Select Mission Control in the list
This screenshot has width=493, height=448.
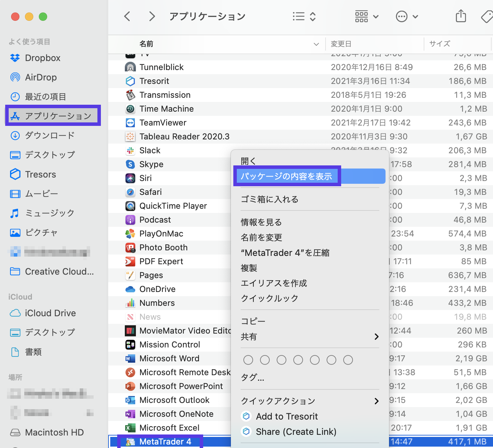170,344
